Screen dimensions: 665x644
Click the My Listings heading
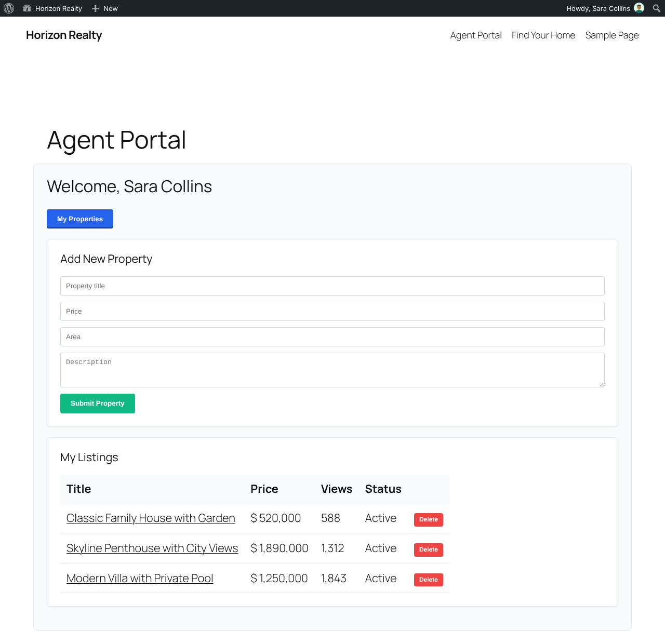[x=89, y=458]
